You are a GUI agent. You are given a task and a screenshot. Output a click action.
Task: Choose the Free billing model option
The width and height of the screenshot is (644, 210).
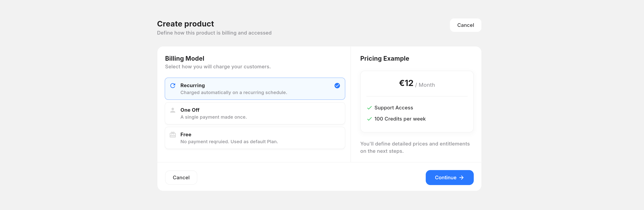coord(255,138)
